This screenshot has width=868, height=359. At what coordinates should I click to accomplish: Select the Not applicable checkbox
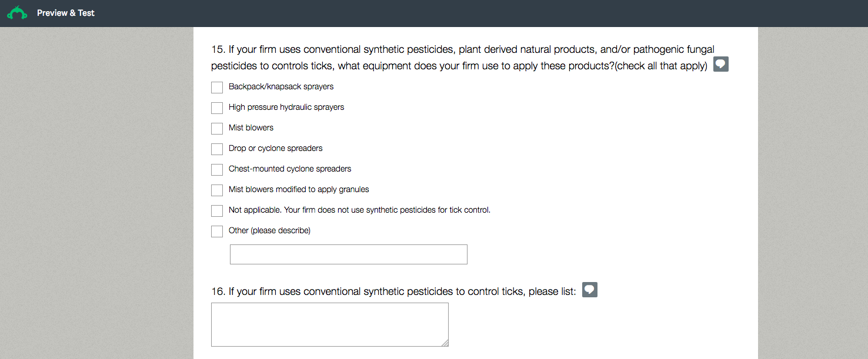click(217, 211)
